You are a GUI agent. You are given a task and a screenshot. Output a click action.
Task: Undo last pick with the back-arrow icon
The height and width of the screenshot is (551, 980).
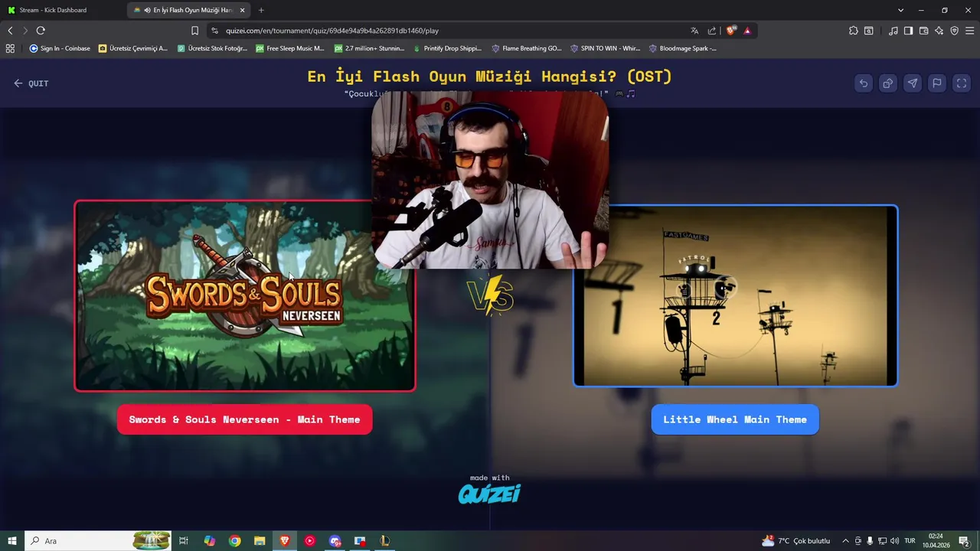coord(864,83)
